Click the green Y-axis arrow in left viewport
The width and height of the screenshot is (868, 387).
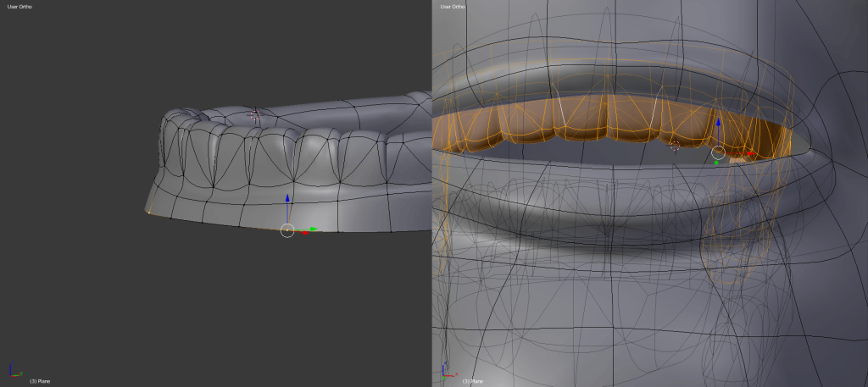(x=312, y=229)
